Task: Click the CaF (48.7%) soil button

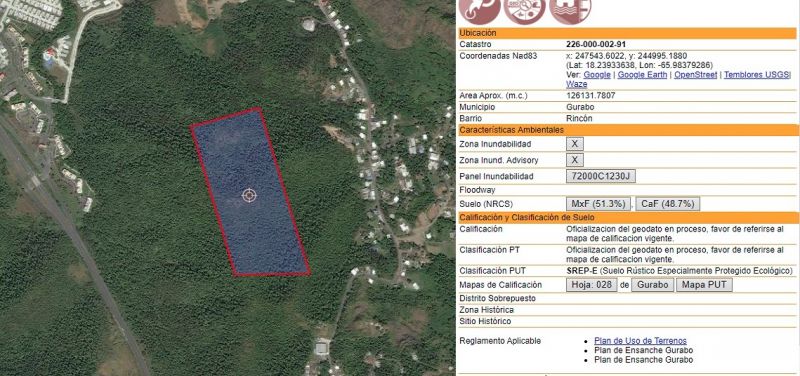Action: click(x=667, y=204)
